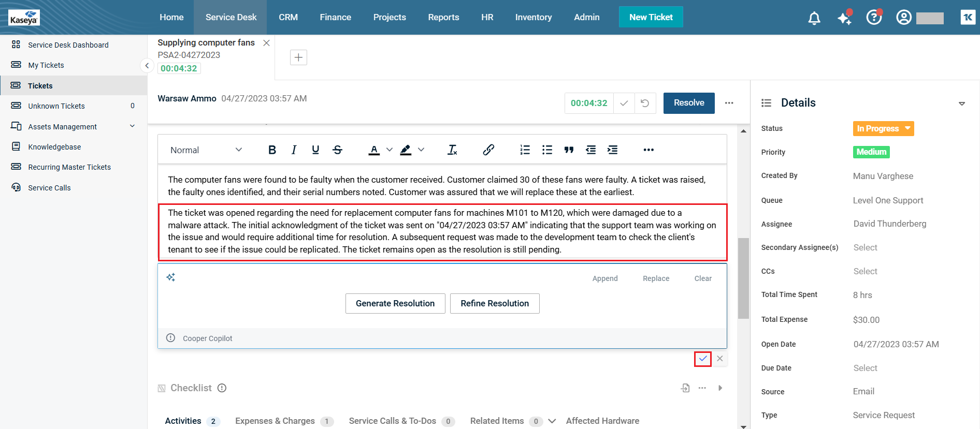Image resolution: width=980 pixels, height=429 pixels.
Task: Clear text formatting in editor toolbar
Action: tap(452, 150)
